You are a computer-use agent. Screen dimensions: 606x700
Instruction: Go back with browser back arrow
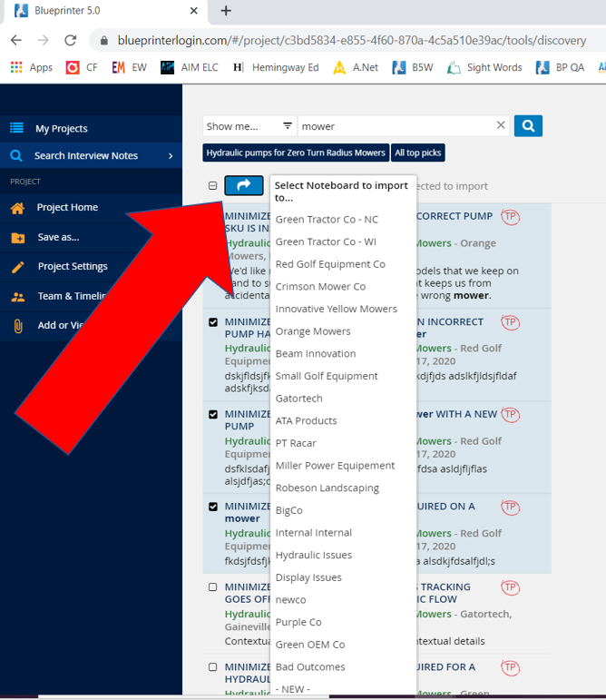16,40
